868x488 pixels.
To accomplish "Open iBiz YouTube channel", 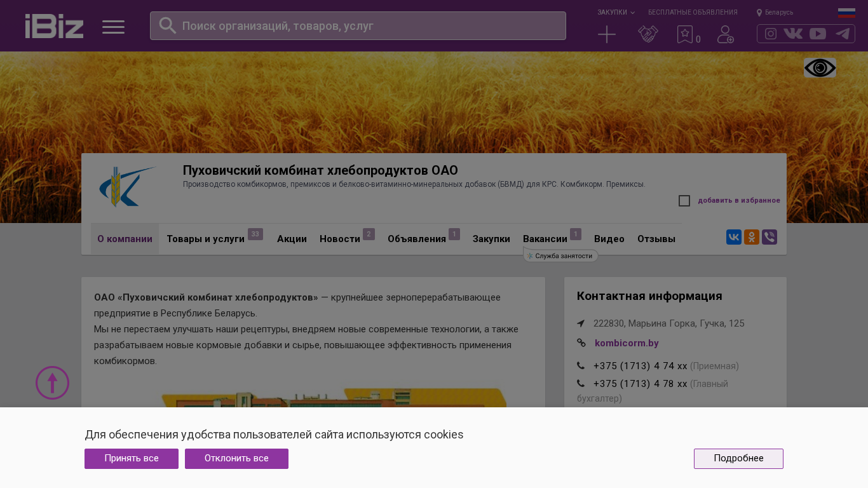I will [818, 34].
